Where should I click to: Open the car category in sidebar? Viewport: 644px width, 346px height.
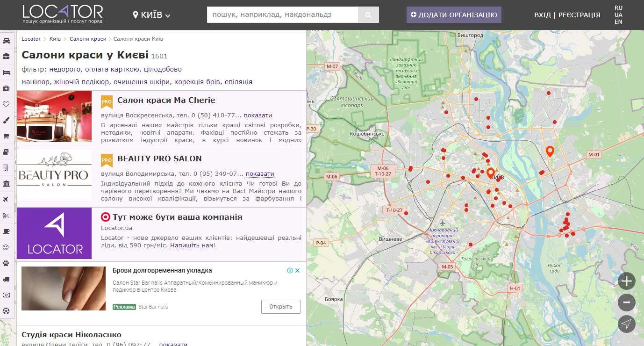(x=6, y=41)
